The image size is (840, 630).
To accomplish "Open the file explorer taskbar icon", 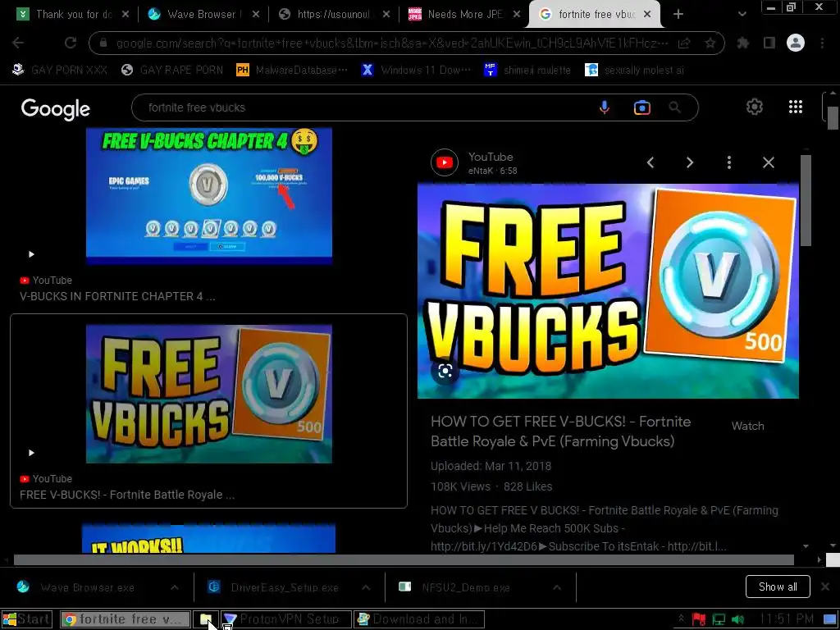I will 206,619.
